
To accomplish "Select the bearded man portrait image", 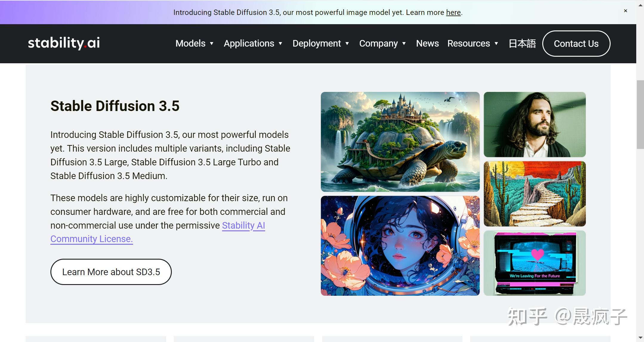I will point(535,124).
